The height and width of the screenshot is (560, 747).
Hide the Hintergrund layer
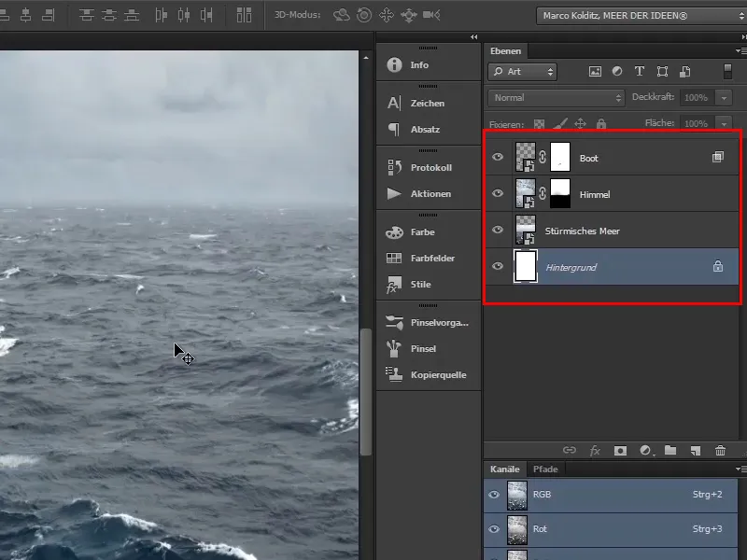[x=498, y=266]
